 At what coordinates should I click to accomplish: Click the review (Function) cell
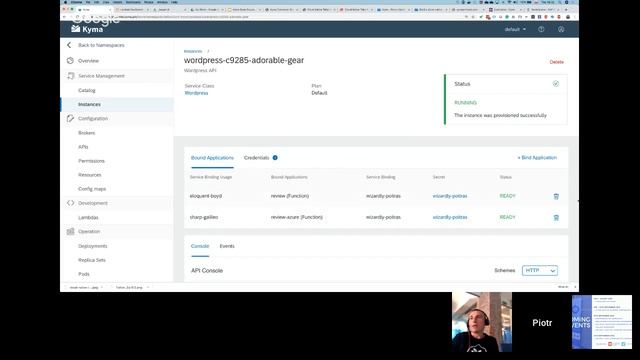(x=290, y=196)
